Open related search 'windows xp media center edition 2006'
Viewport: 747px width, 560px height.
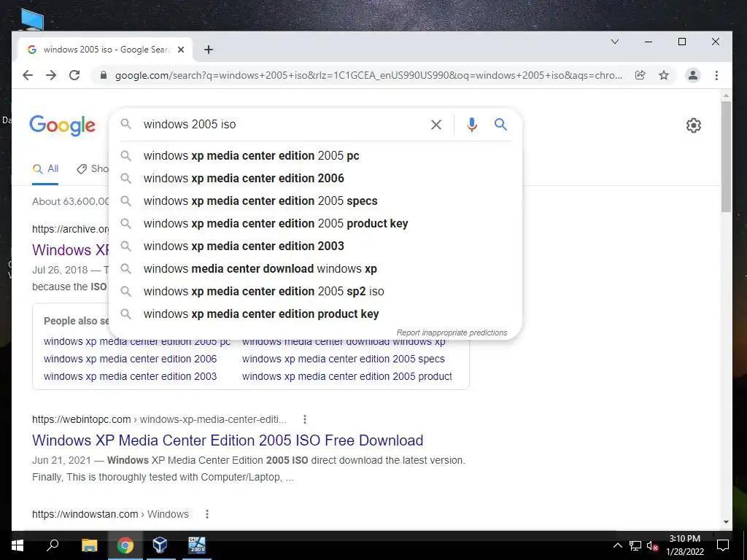pos(130,359)
